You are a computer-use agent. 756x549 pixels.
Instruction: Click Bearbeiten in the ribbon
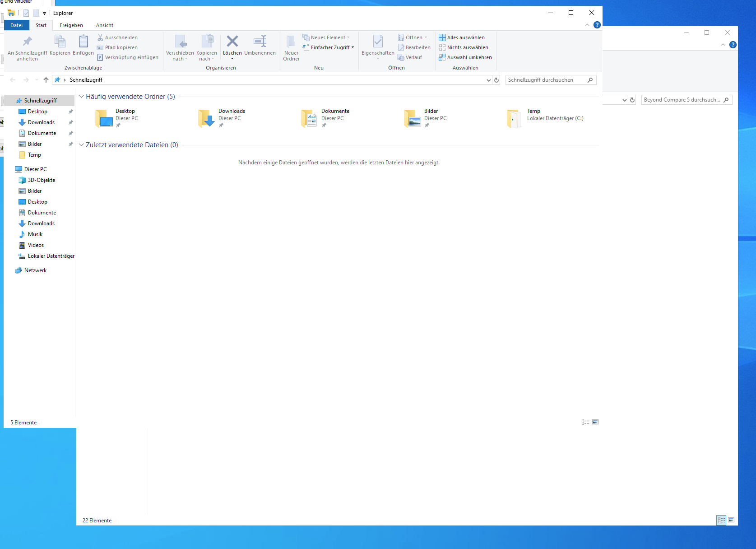[x=414, y=47]
